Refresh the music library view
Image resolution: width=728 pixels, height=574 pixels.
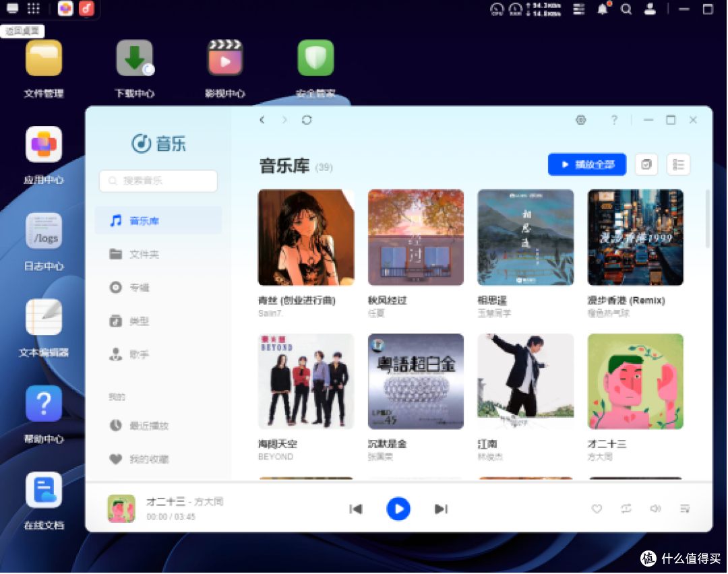pos(307,120)
